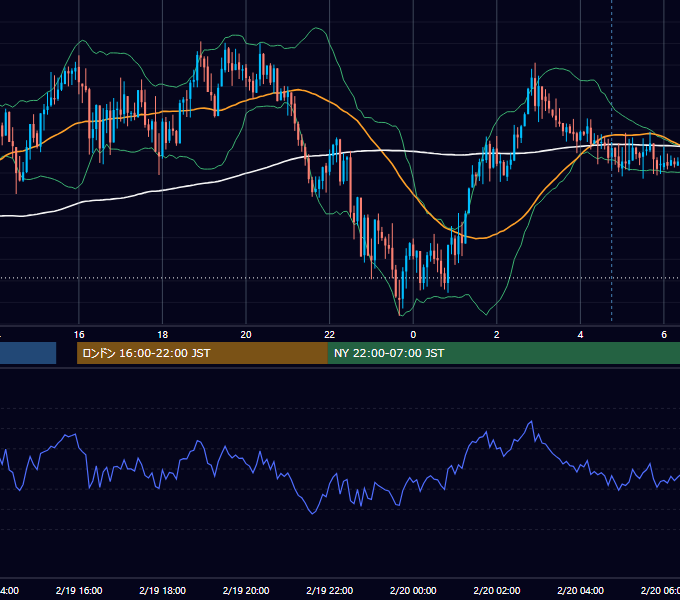Click the 2/19 18:00 date label
Screen dimensions: 680x600
[163, 590]
